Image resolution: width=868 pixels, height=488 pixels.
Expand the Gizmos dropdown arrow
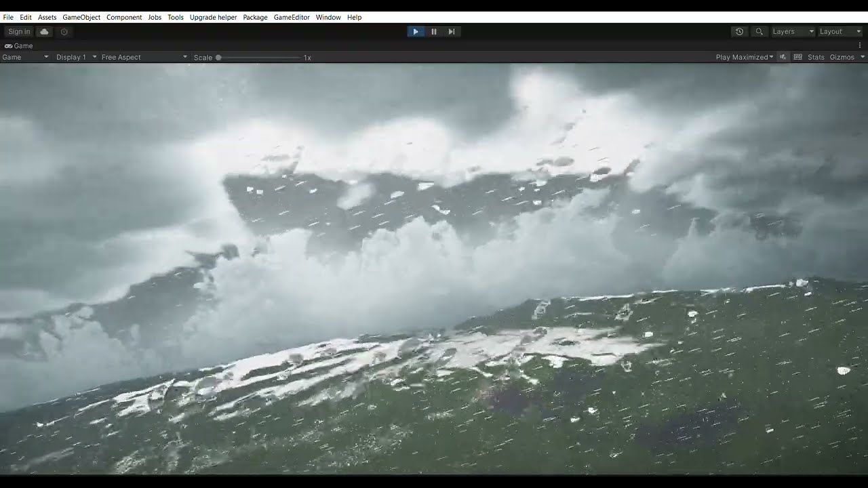click(862, 58)
